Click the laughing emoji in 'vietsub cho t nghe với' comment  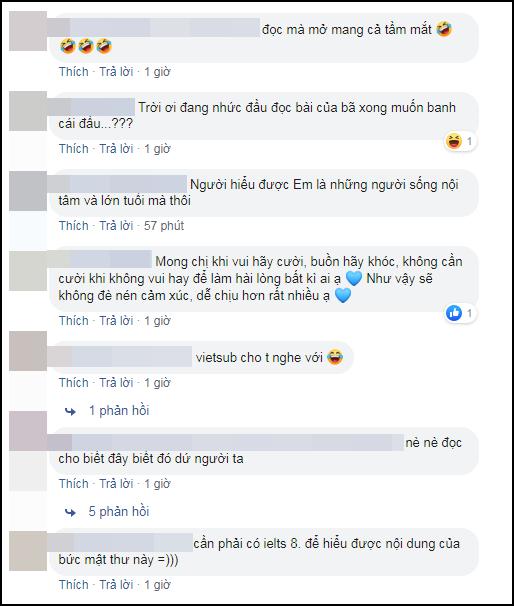point(335,357)
